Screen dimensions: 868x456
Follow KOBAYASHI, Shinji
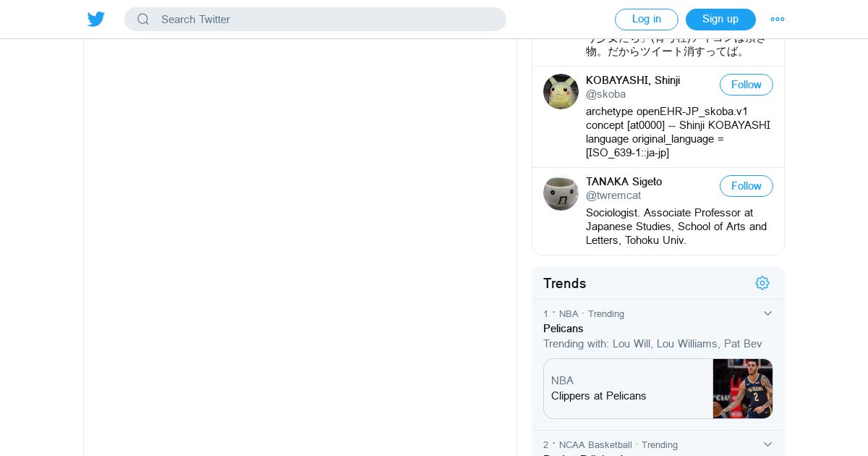pyautogui.click(x=746, y=85)
